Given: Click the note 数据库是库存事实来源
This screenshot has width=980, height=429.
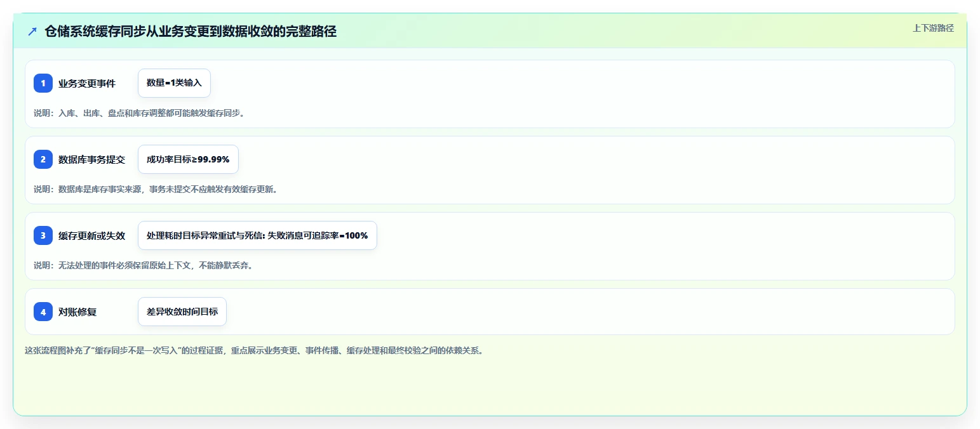Looking at the screenshot, I should pyautogui.click(x=156, y=189).
